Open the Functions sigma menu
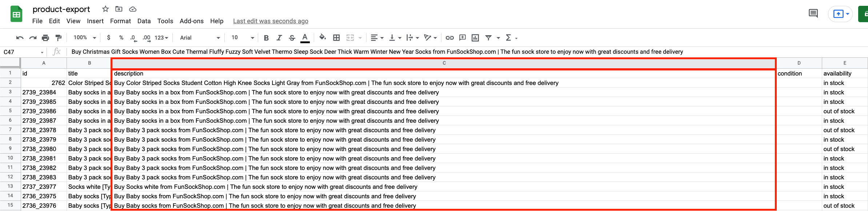Screen dimensions: 868x211 point(511,38)
